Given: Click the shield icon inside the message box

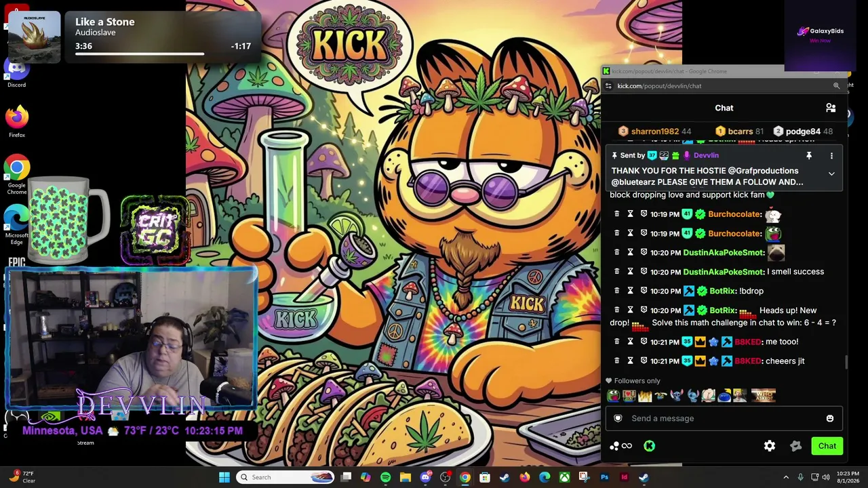Looking at the screenshot, I should coord(618,418).
